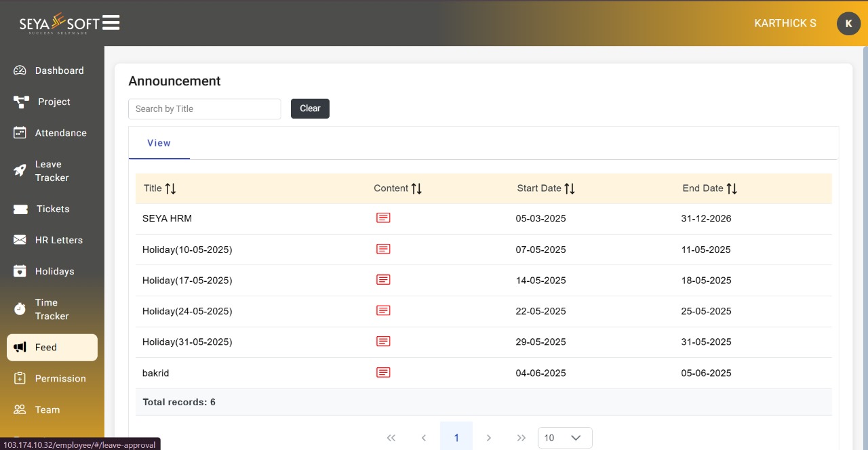
Task: Jump to last page double arrow
Action: click(x=521, y=438)
